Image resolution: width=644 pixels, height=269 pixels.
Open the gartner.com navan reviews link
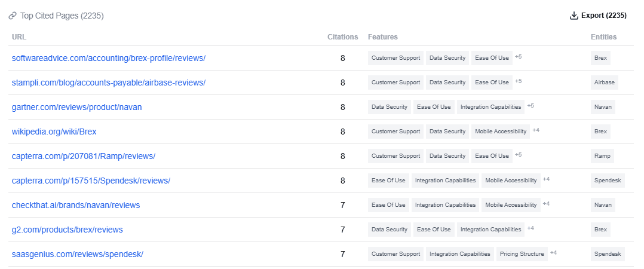click(x=77, y=107)
